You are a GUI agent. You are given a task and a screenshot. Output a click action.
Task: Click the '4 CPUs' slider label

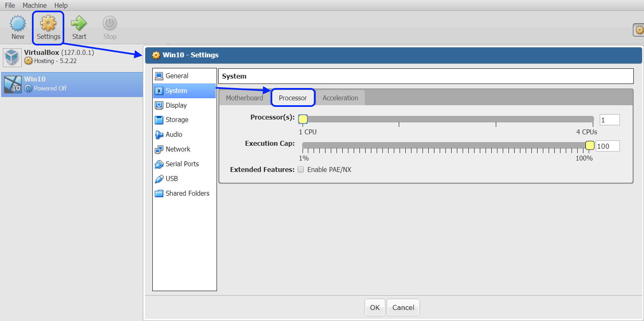tap(587, 132)
